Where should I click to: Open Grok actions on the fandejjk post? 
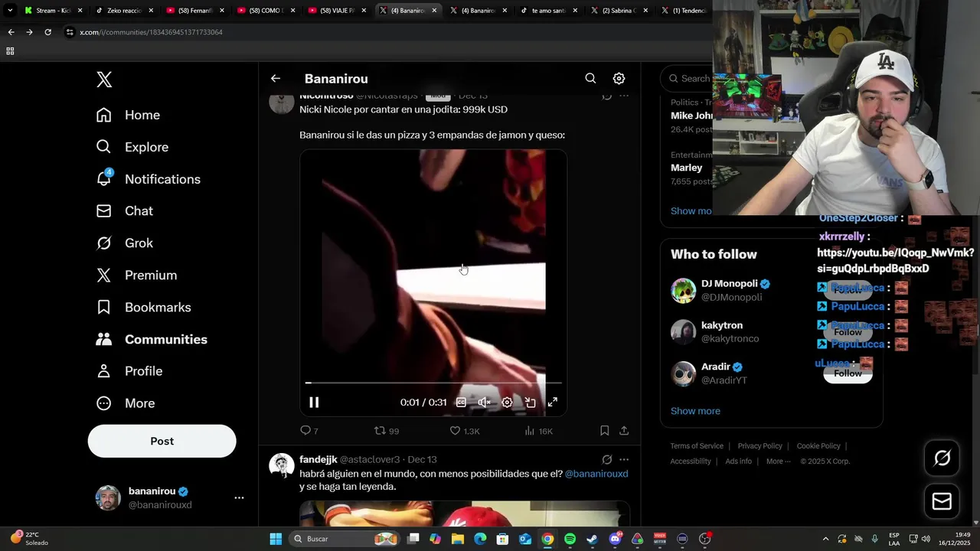[x=606, y=460]
